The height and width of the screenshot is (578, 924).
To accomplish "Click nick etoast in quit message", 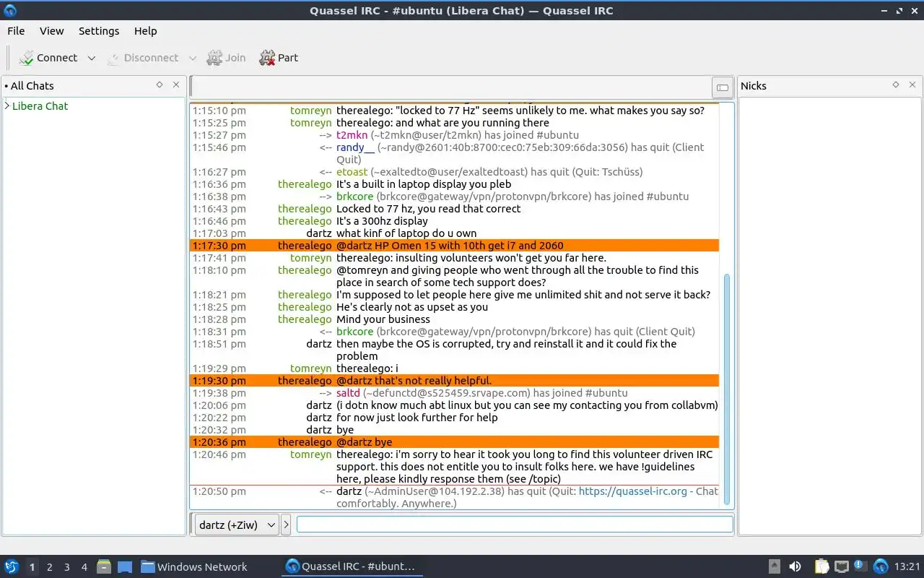I will 352,172.
